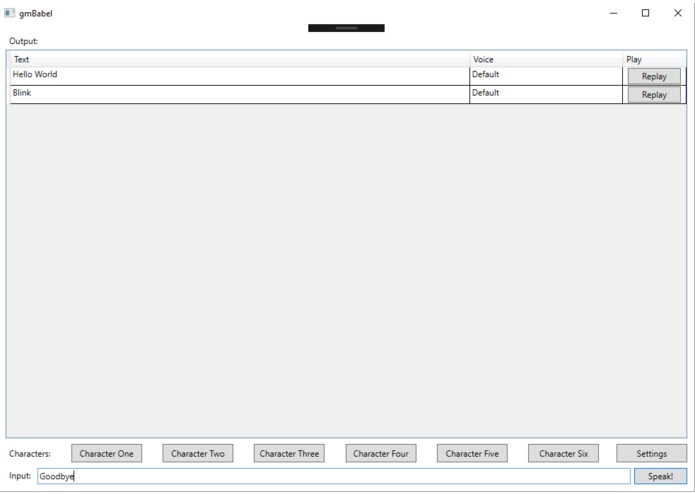This screenshot has width=695, height=494.
Task: Replay the Blink entry
Action: coord(654,94)
